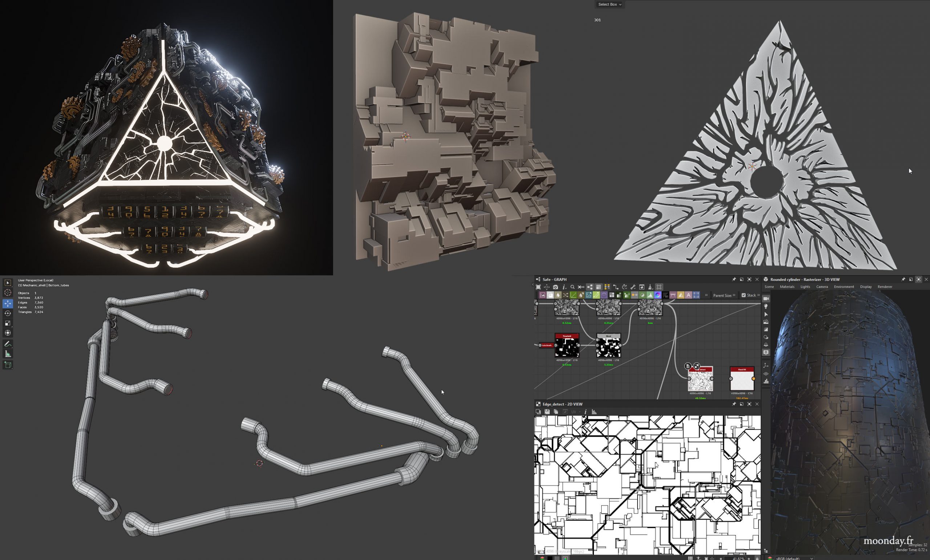This screenshot has height=560, width=930.
Task: Open the Renderer menu in 3D View
Action: pyautogui.click(x=885, y=287)
